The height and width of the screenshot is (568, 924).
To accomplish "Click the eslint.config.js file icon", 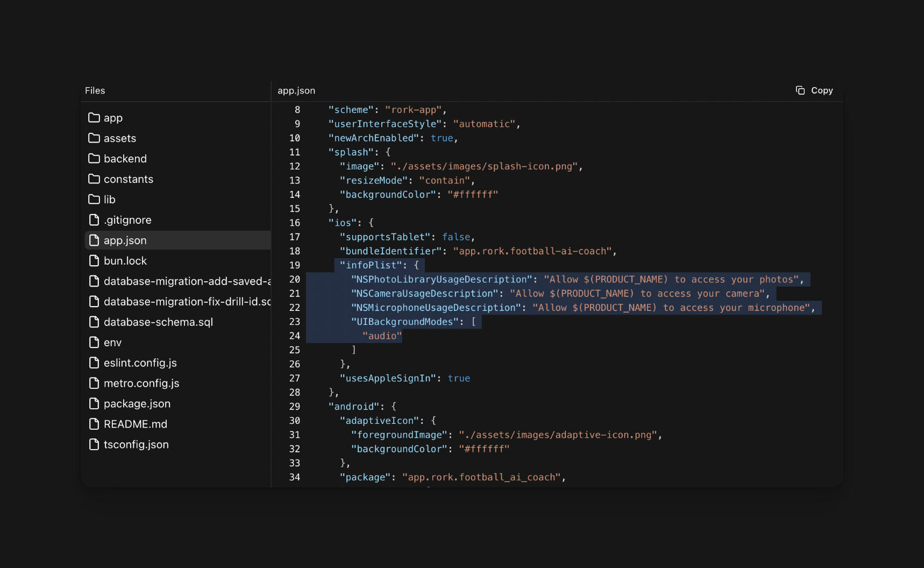I will point(94,363).
